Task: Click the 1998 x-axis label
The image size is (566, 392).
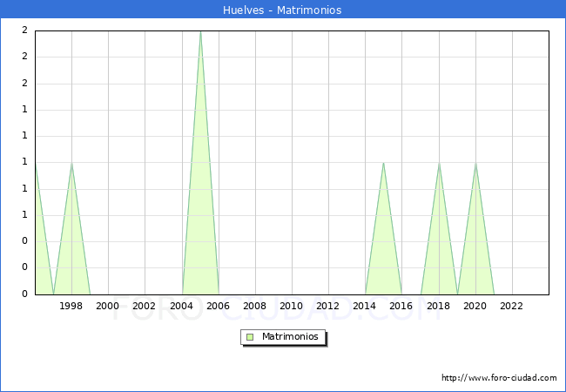Action: pos(71,306)
